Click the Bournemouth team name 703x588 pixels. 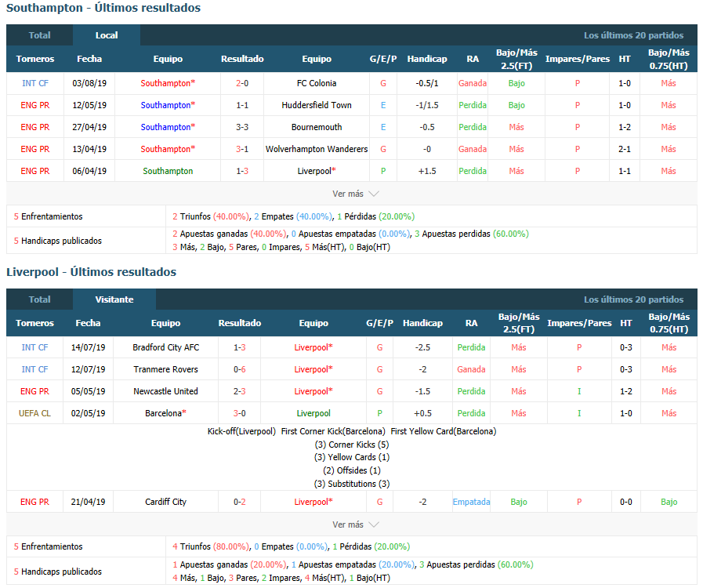(317, 127)
